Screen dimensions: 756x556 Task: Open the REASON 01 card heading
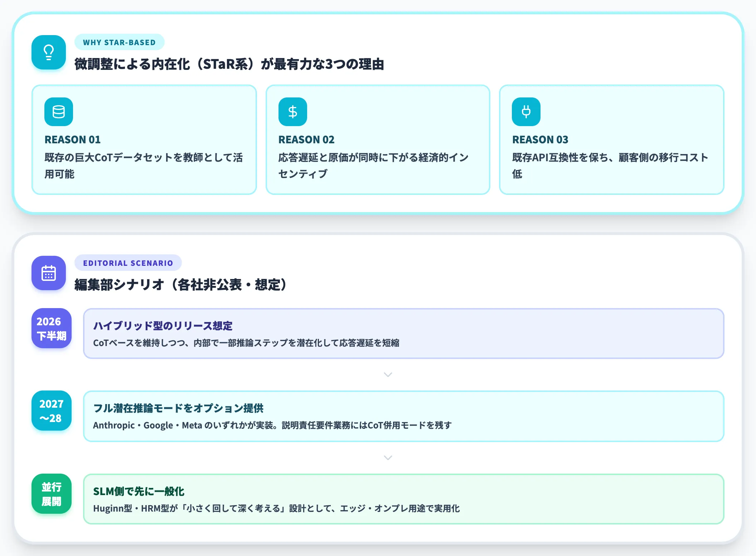click(73, 139)
